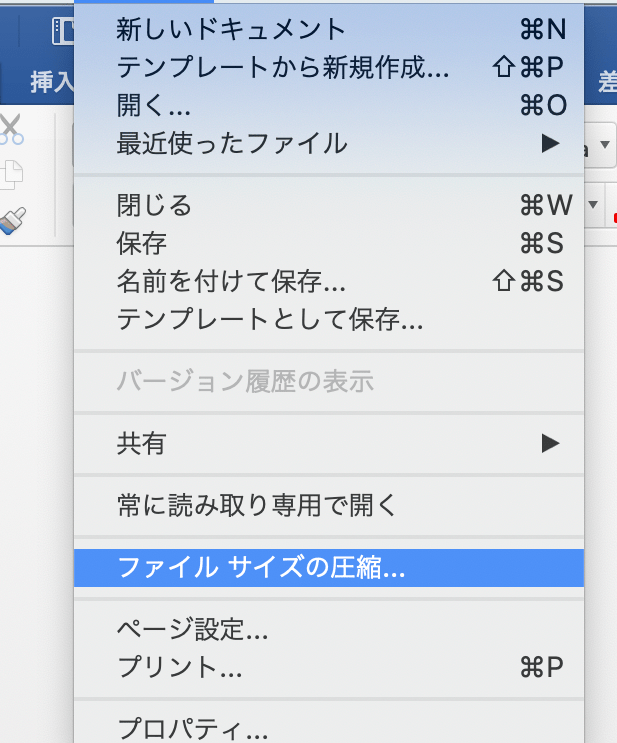
Task: Click the Copy icon in toolbar
Action: click(x=11, y=175)
